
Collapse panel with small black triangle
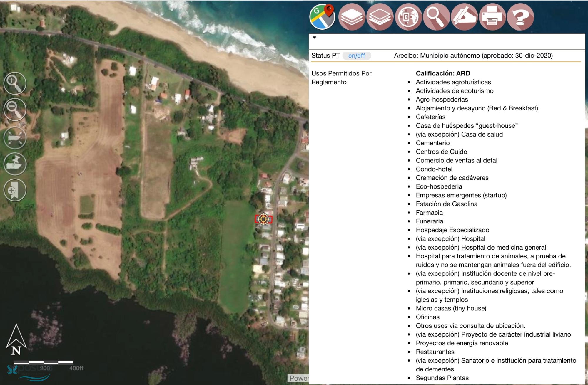[x=314, y=38]
